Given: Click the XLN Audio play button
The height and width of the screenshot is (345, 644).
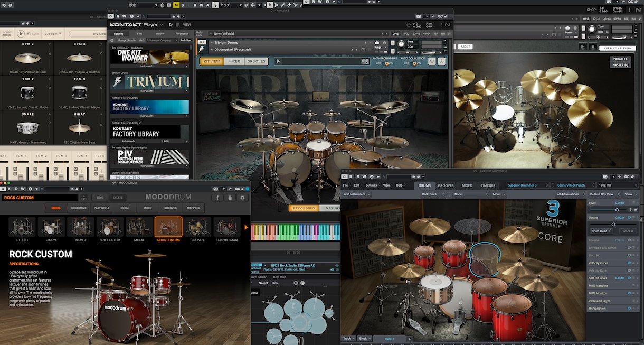Looking at the screenshot, I should [21, 33].
